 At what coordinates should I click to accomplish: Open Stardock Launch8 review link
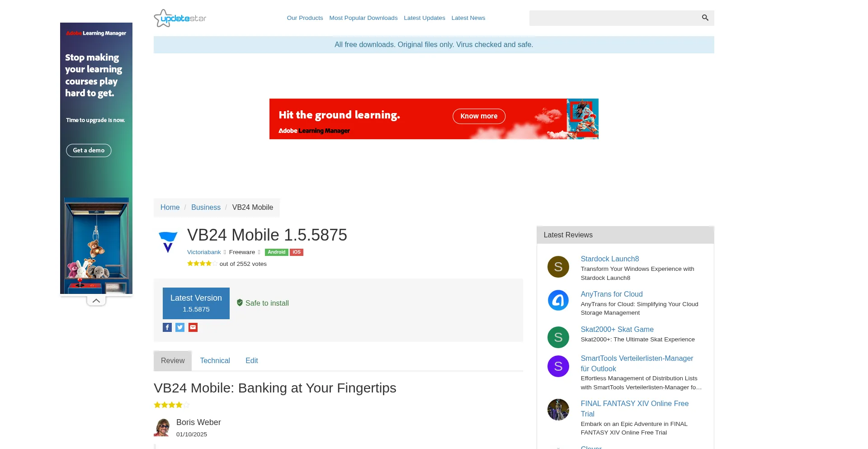610,259
